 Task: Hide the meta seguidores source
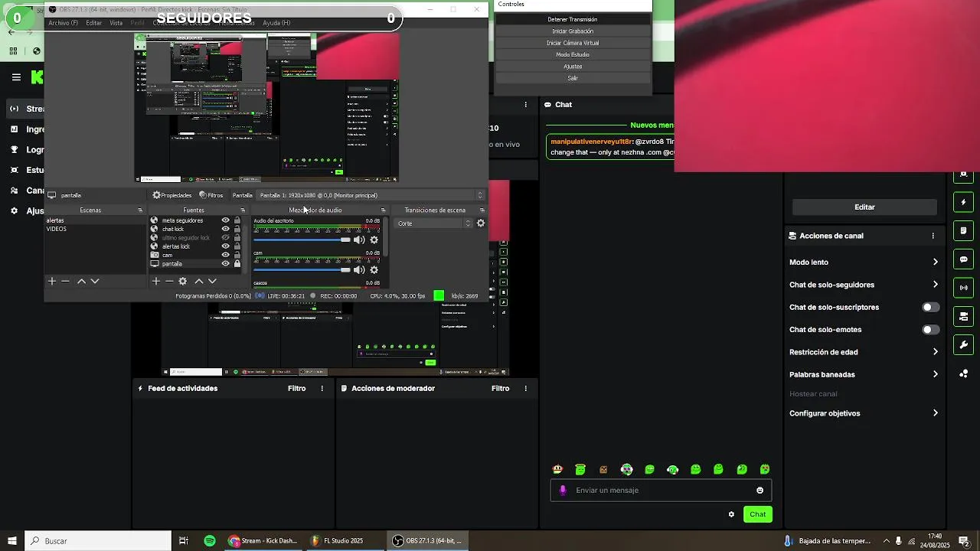[x=226, y=220]
